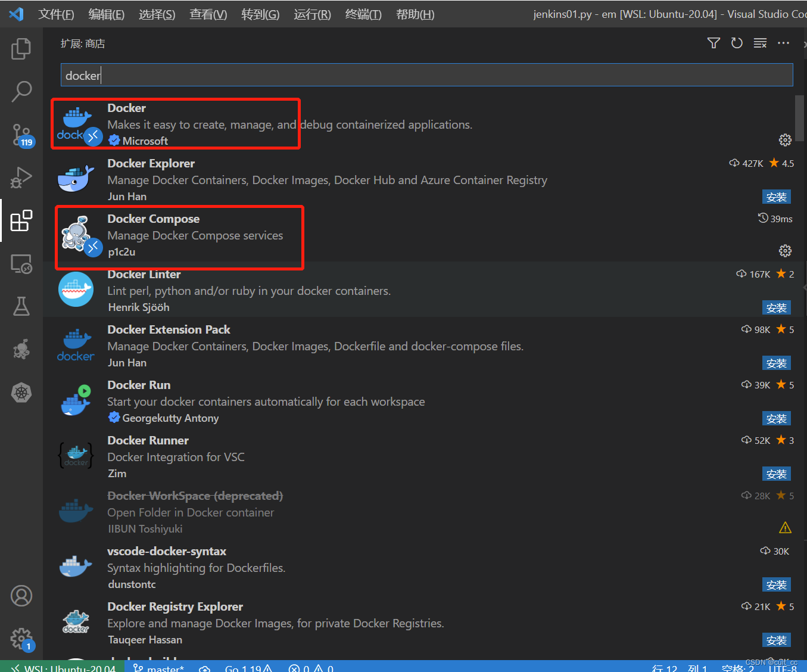807x672 pixels.
Task: Install Docker Run extension
Action: click(x=777, y=419)
